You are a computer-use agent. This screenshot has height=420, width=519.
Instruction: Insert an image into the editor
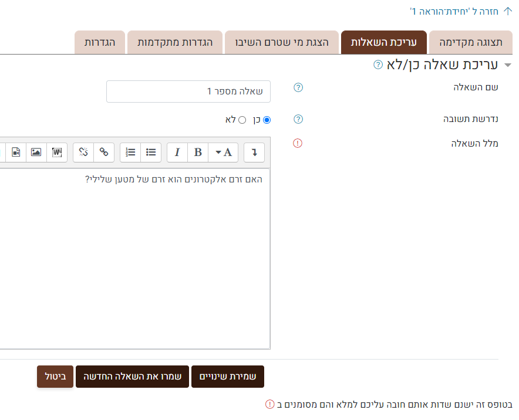click(x=36, y=153)
